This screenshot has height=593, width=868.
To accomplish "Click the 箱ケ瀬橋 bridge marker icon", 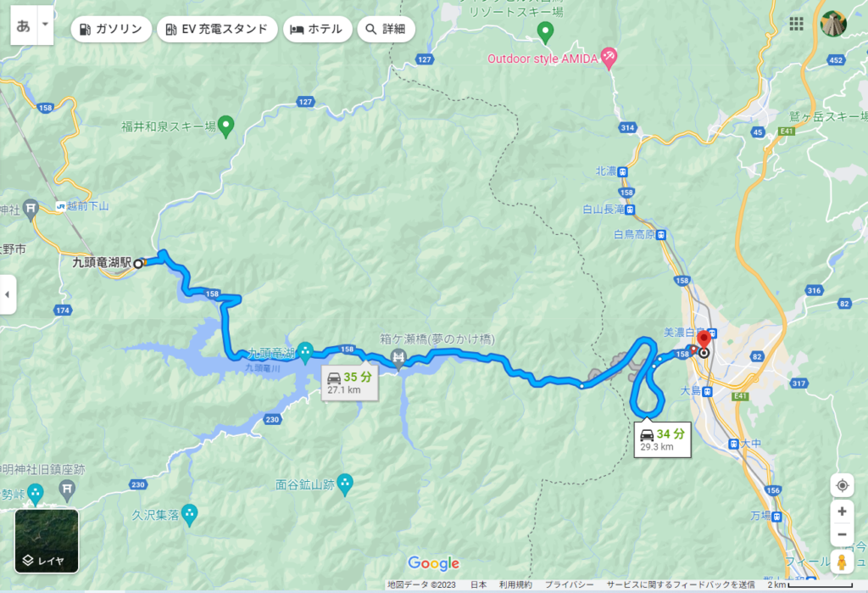I will 398,357.
